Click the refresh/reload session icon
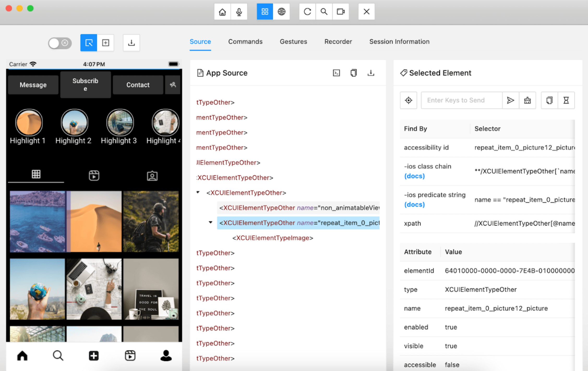 [307, 12]
